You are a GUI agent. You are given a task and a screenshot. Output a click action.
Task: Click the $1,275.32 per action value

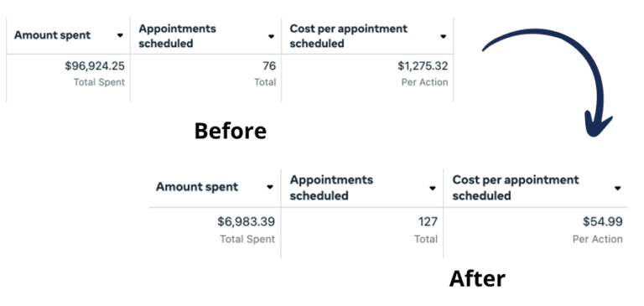[x=423, y=66]
